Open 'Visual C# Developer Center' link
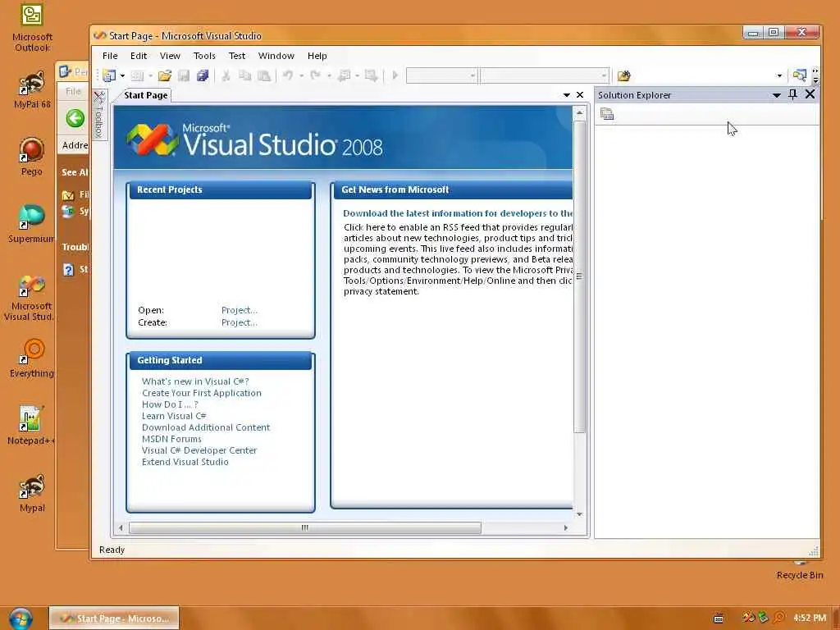Screen dimensions: 840x630 coord(199,450)
